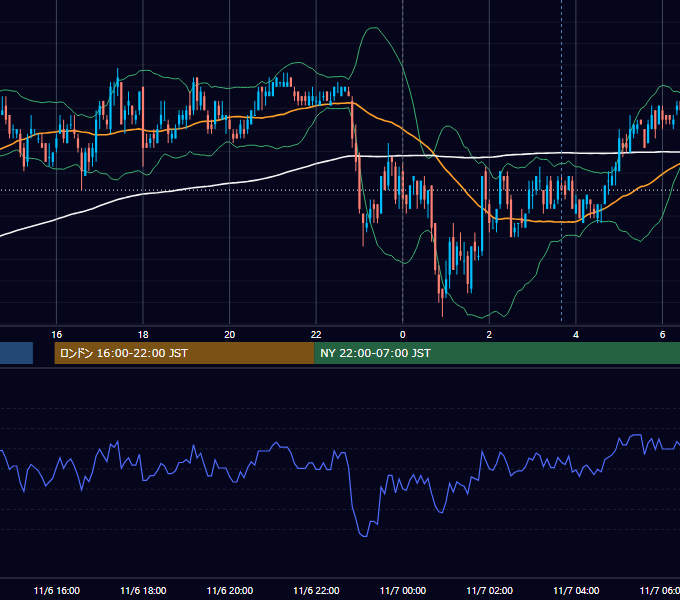
Task: Click the 4 hour label on the chart axis
Action: click(x=576, y=335)
